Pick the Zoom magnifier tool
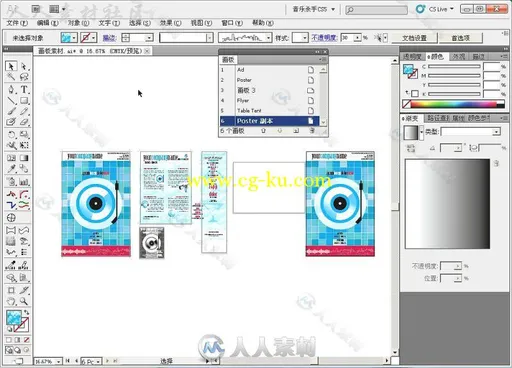The image size is (512, 368). point(24,301)
